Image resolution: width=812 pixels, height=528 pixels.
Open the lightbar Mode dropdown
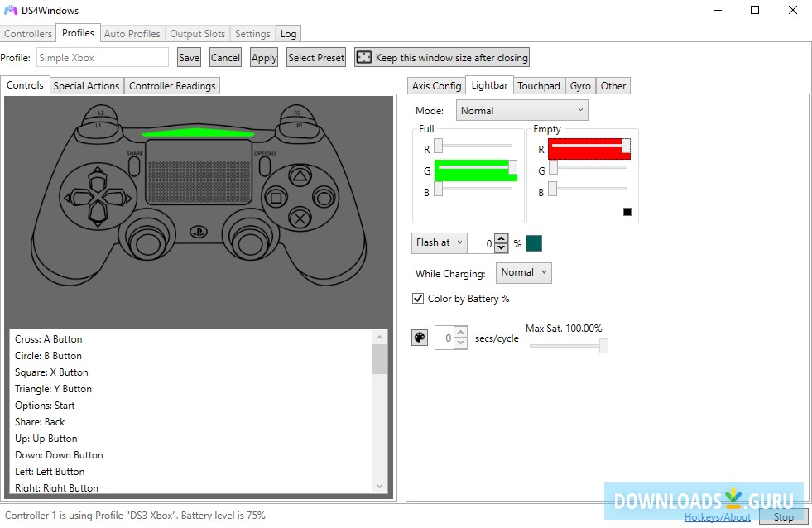point(521,109)
